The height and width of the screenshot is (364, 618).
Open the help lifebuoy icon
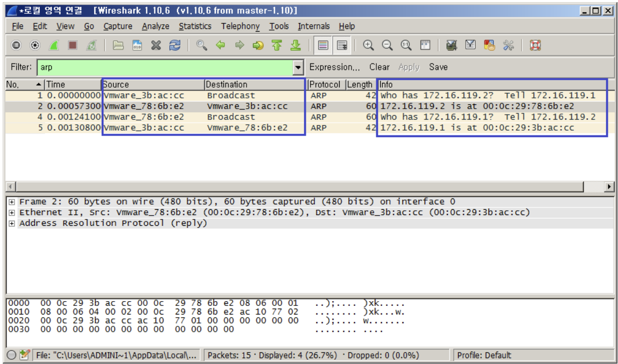pyautogui.click(x=535, y=45)
